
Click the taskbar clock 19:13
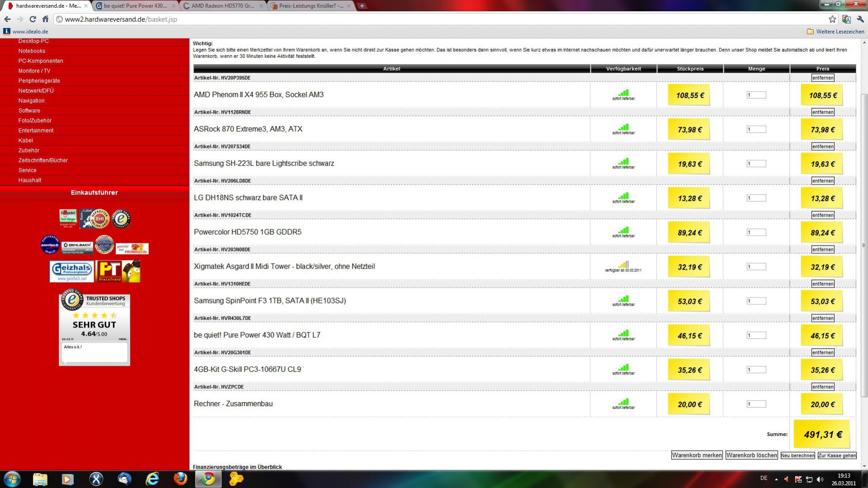click(x=844, y=476)
